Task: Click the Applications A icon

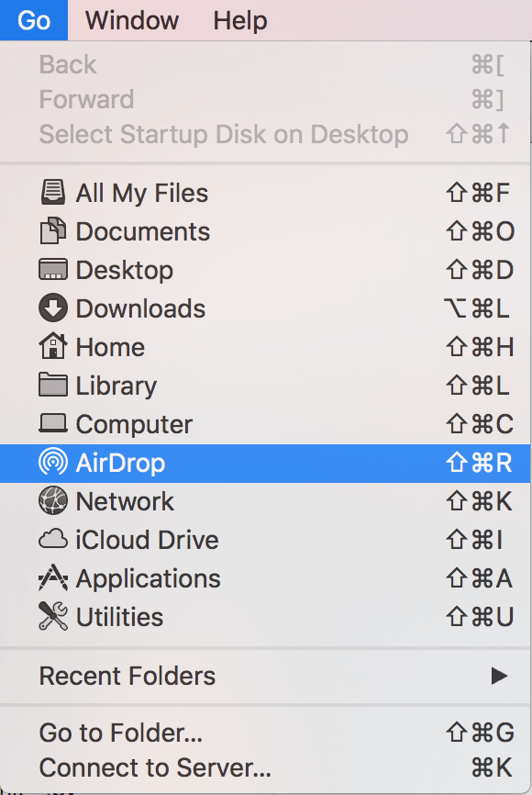Action: pos(52,579)
